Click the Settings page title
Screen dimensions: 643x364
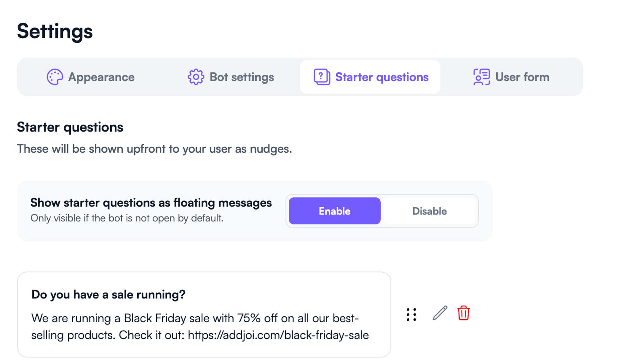tap(55, 31)
